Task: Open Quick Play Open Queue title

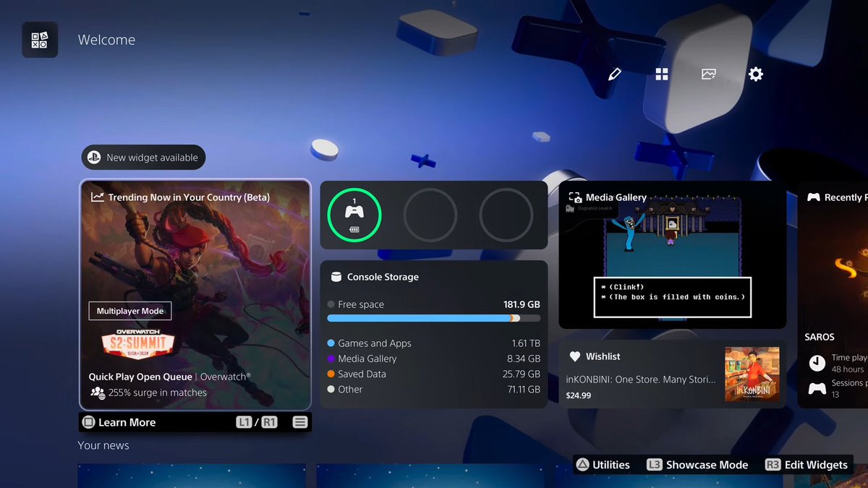Action: coord(140,377)
